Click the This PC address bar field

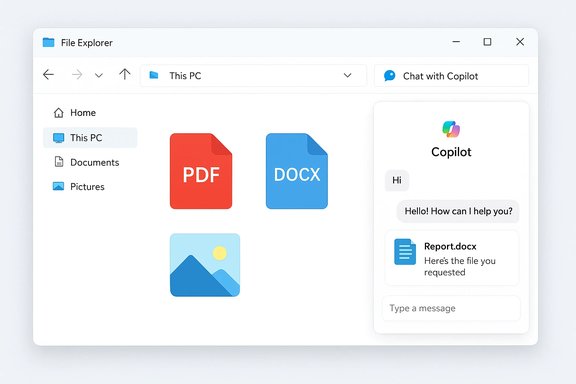(x=253, y=76)
